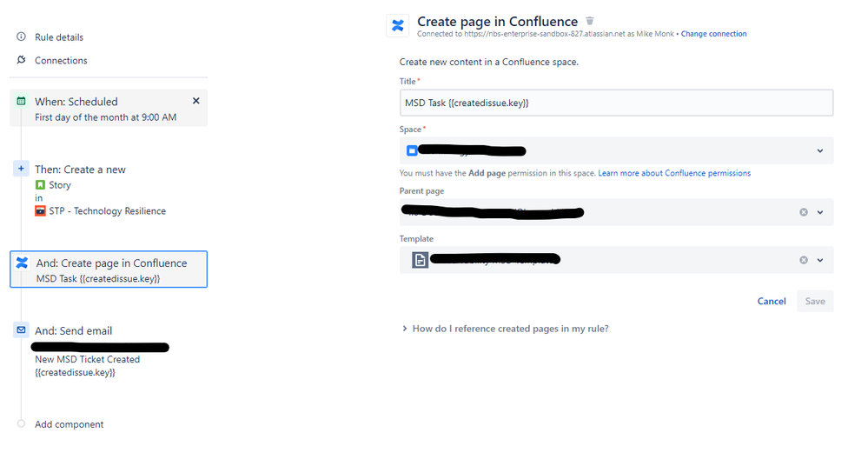Click STP - Technology Resilience text
Viewport: 868px width, 466px height.
(108, 211)
